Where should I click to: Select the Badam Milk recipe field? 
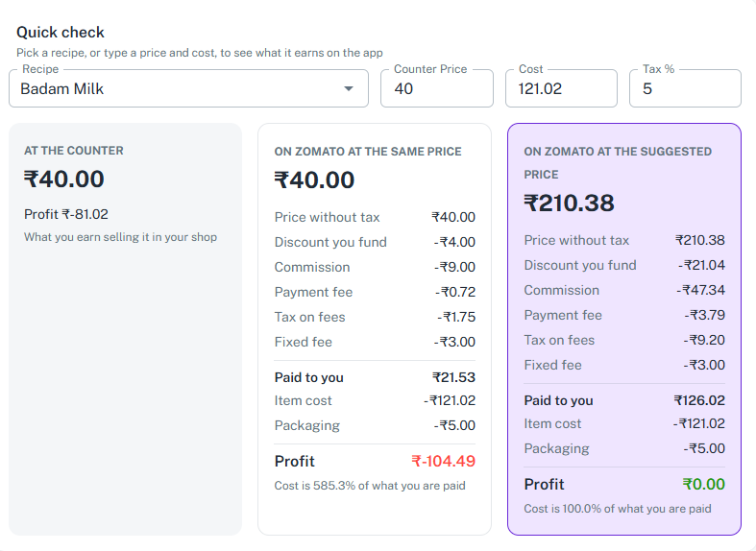(188, 88)
